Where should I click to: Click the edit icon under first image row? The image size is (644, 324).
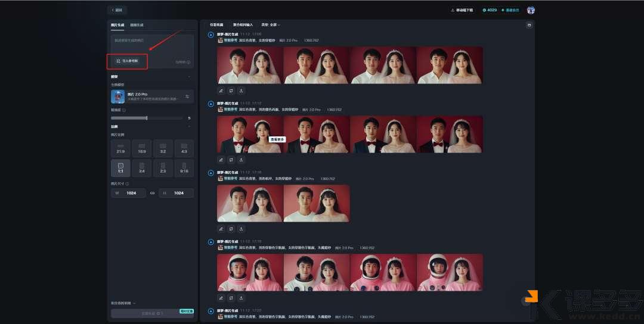[x=221, y=91]
